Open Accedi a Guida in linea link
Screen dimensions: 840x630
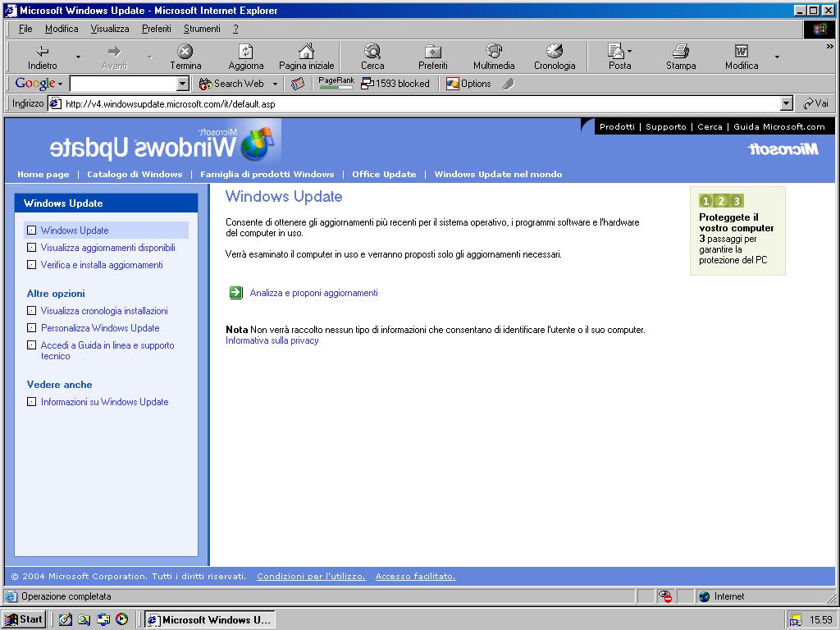click(107, 350)
